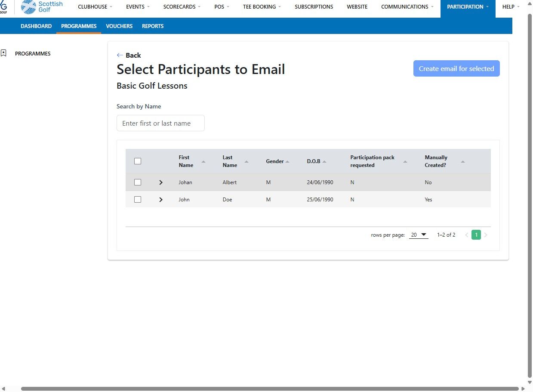The image size is (533, 392).
Task: Click Create email for selected button
Action: (x=456, y=68)
